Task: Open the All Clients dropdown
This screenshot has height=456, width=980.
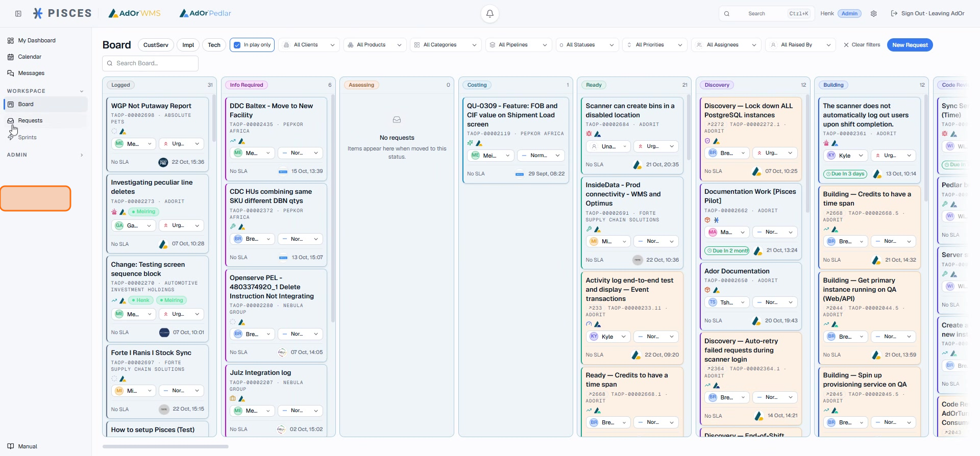Action: tap(309, 45)
